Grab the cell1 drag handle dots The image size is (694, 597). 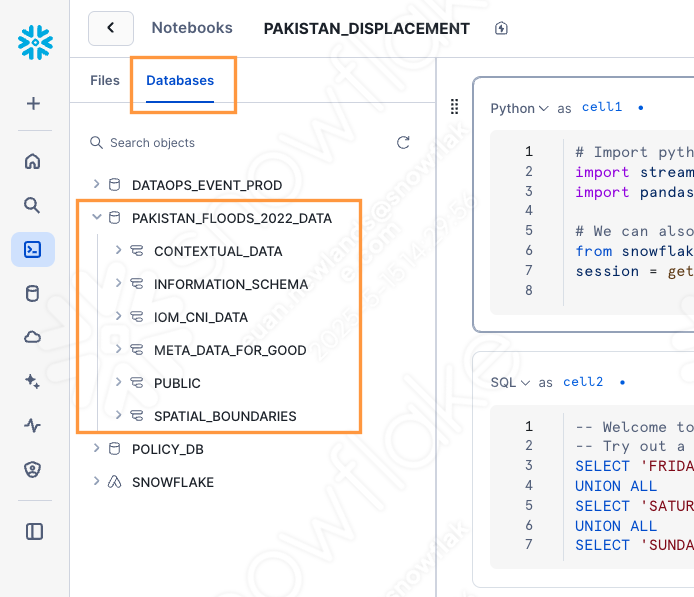tap(455, 106)
